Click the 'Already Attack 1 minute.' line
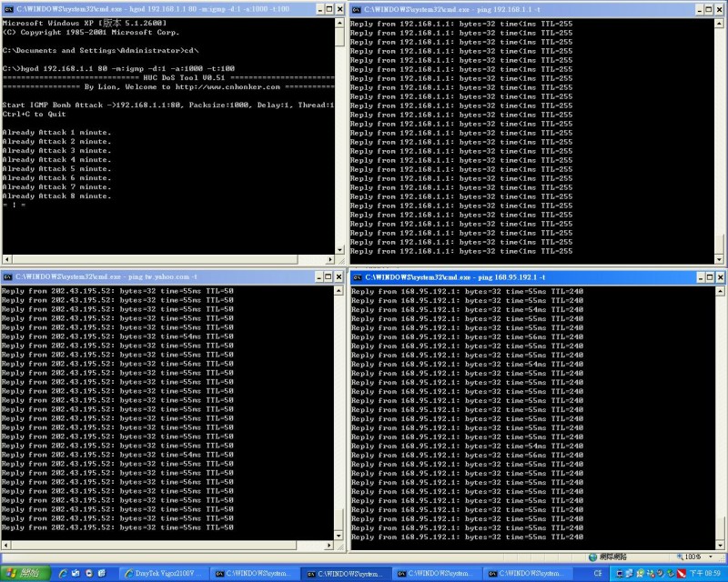Image resolution: width=728 pixels, height=582 pixels. 56,132
